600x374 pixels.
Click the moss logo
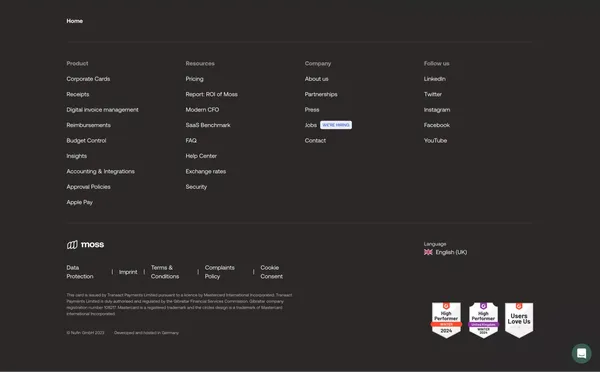[x=85, y=245]
